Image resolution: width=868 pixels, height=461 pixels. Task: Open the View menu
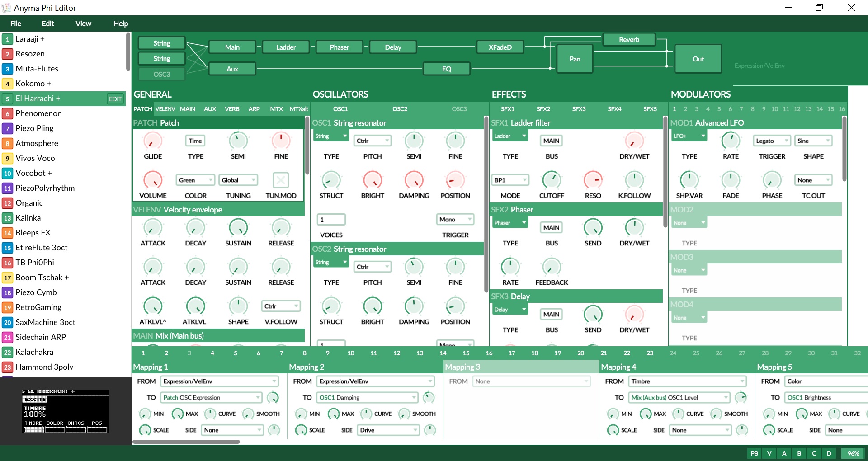tap(83, 24)
